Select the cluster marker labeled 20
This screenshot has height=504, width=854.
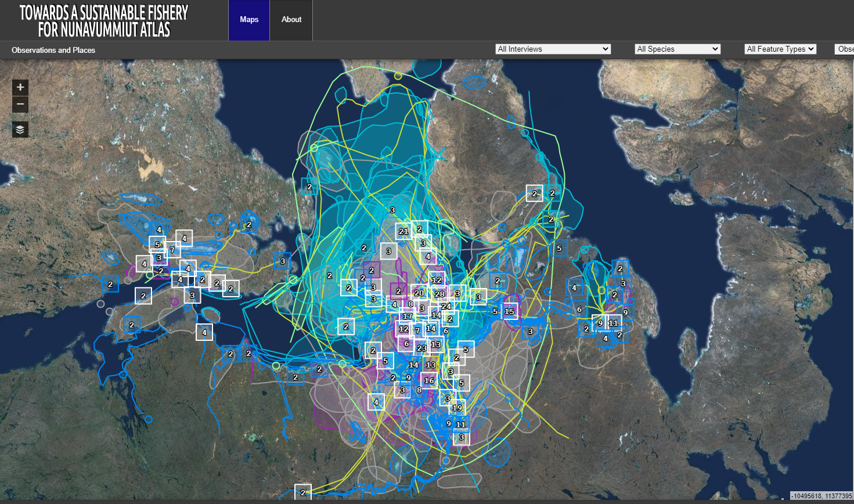point(419,293)
